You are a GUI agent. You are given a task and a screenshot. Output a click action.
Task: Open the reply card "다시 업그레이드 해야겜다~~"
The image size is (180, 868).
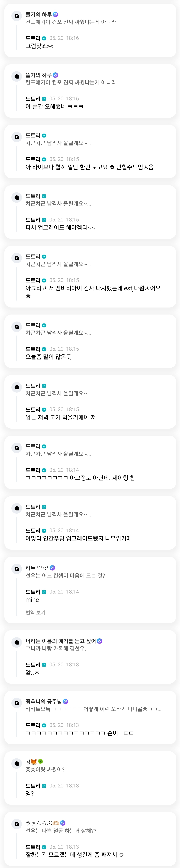(90, 212)
